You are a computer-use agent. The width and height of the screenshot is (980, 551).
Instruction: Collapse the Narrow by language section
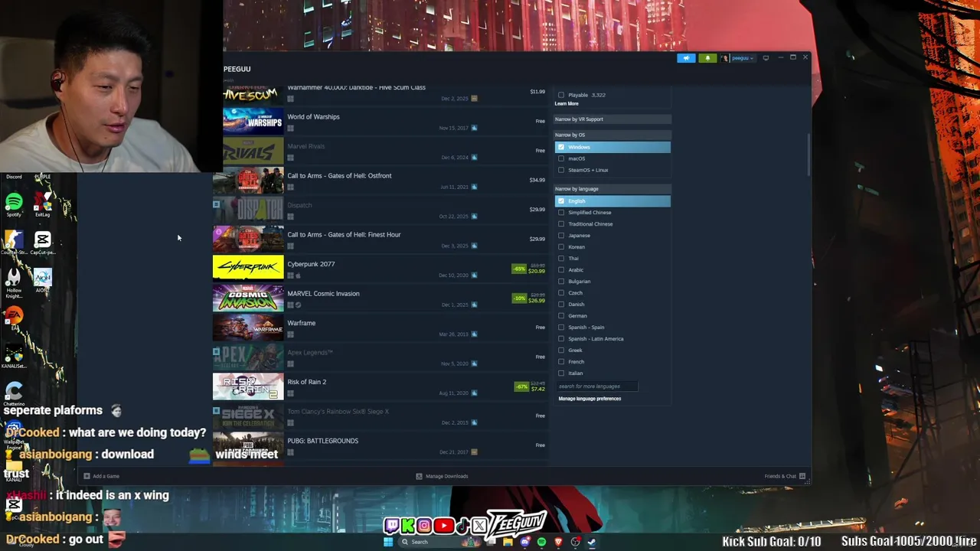click(x=612, y=189)
